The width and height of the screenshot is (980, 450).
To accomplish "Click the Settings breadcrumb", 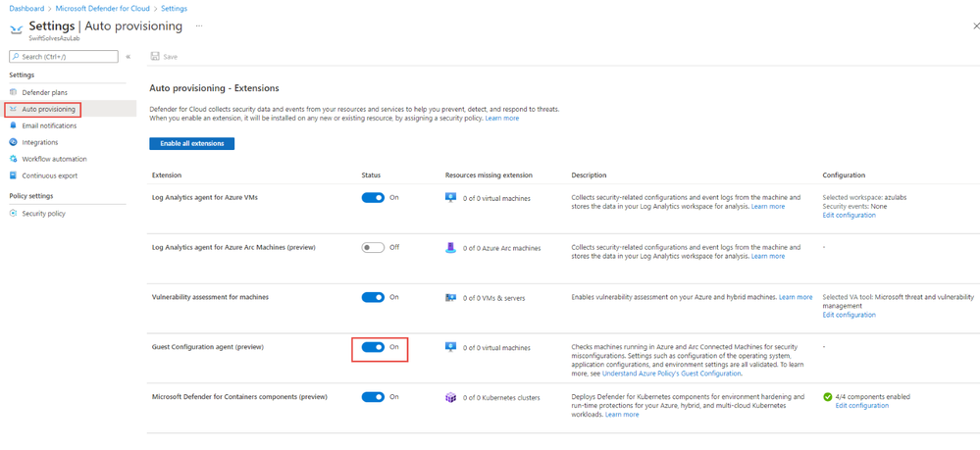I will pos(174,9).
